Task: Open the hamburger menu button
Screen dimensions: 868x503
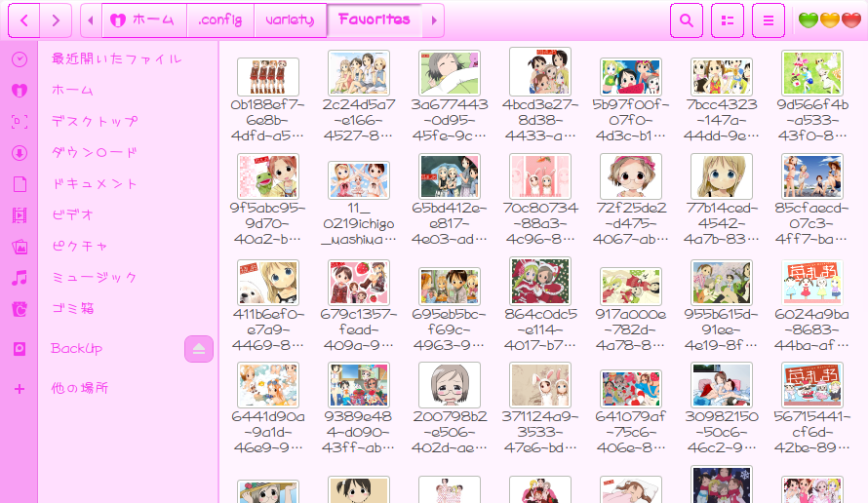Action: pos(769,20)
